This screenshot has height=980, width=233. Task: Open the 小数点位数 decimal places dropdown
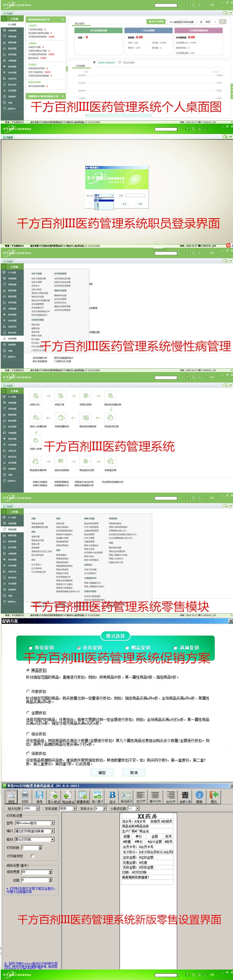tap(138, 808)
